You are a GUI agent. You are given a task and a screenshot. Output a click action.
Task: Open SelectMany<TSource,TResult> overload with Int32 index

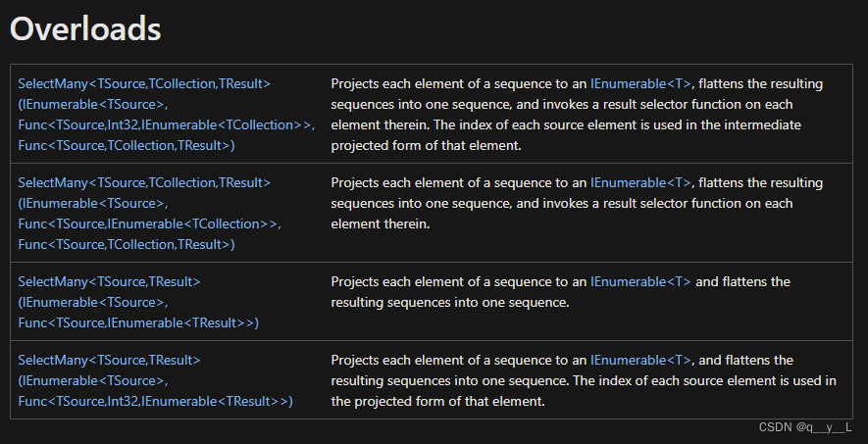[109, 361]
